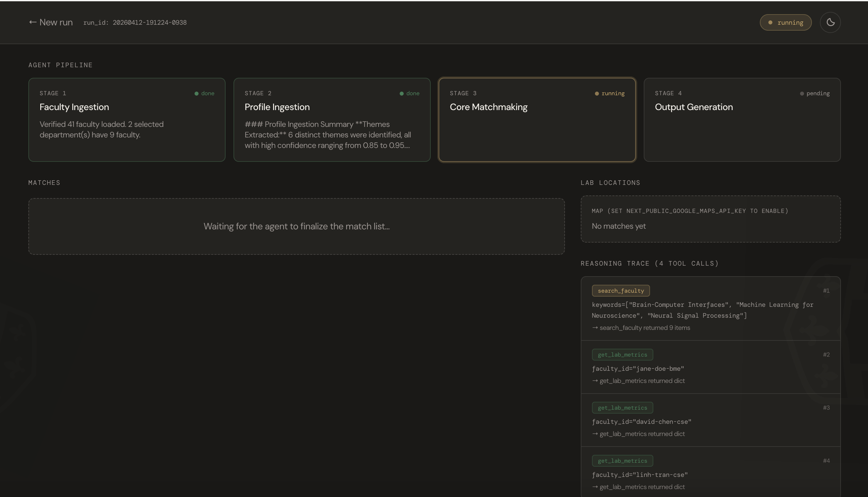Click the map placeholder in Lab Locations
This screenshot has width=868, height=497.
pyautogui.click(x=710, y=219)
